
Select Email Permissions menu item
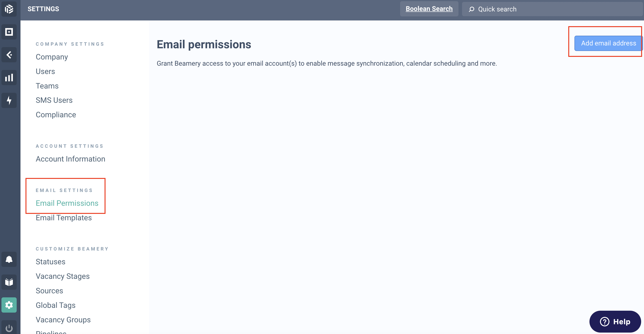pos(67,203)
